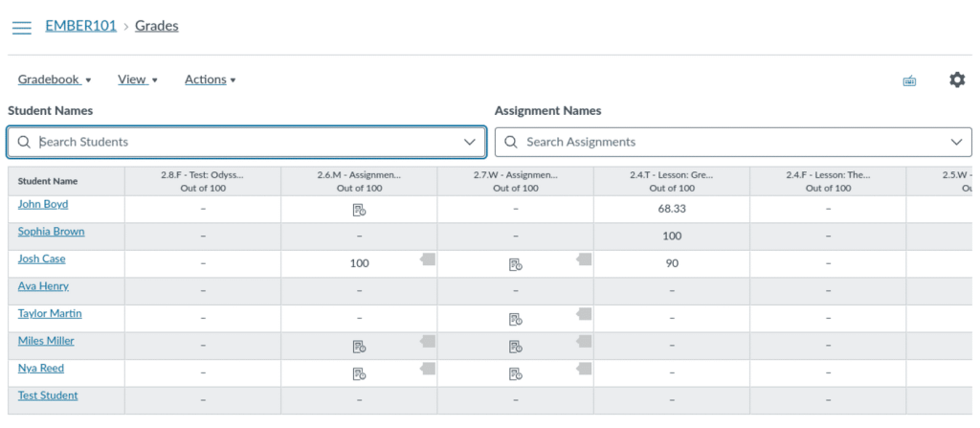This screenshot has height=428, width=980.
Task: Open the View menu
Action: [x=137, y=79]
